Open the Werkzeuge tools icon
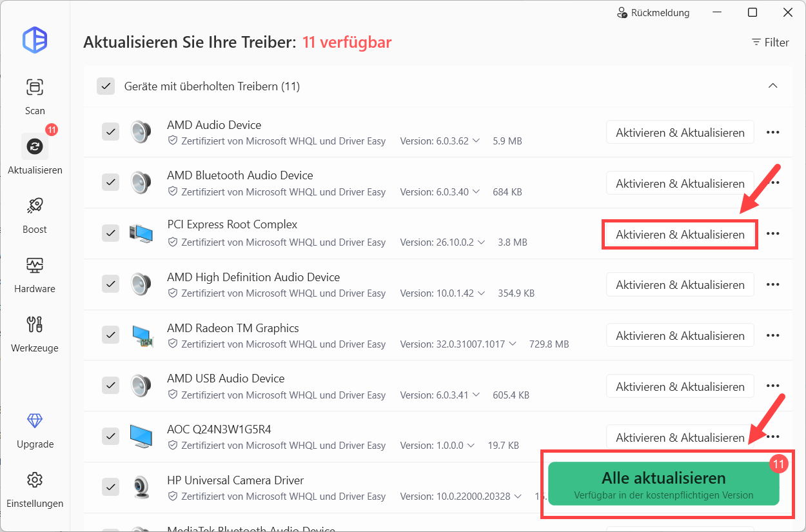Screen dimensions: 806x532 click(35, 324)
